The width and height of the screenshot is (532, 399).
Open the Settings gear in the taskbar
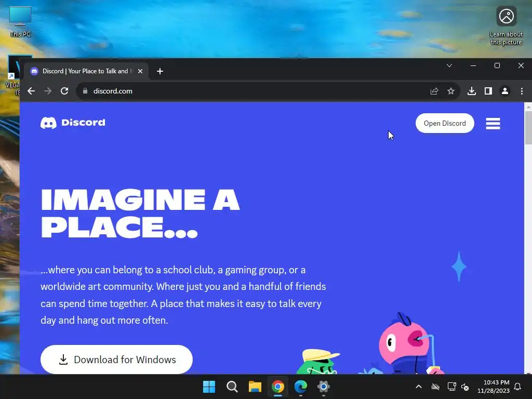[323, 387]
